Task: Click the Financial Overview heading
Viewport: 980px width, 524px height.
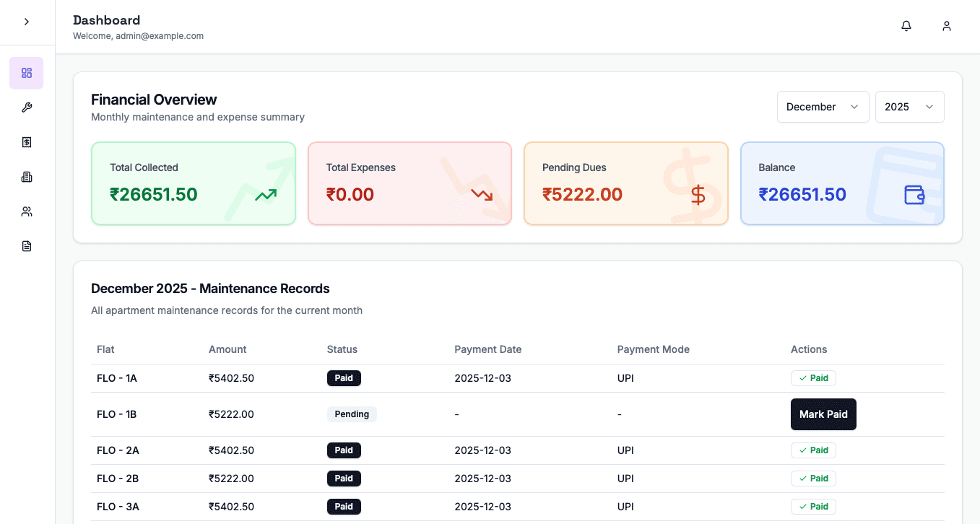Action: click(x=154, y=100)
